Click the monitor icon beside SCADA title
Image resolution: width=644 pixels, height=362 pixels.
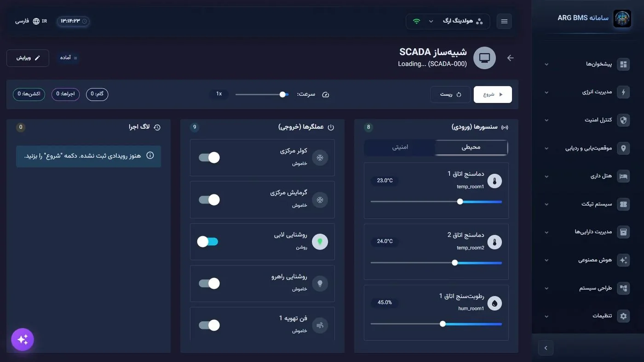[484, 58]
